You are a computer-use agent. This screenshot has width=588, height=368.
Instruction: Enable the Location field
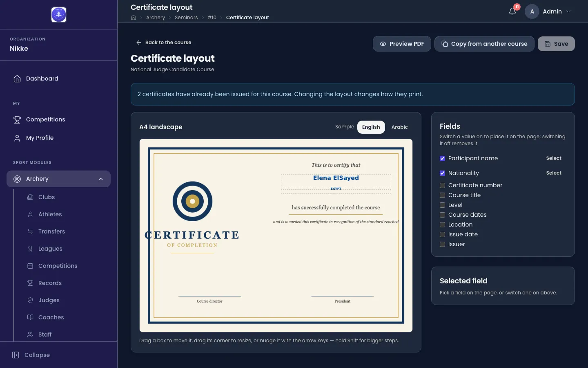(x=442, y=224)
